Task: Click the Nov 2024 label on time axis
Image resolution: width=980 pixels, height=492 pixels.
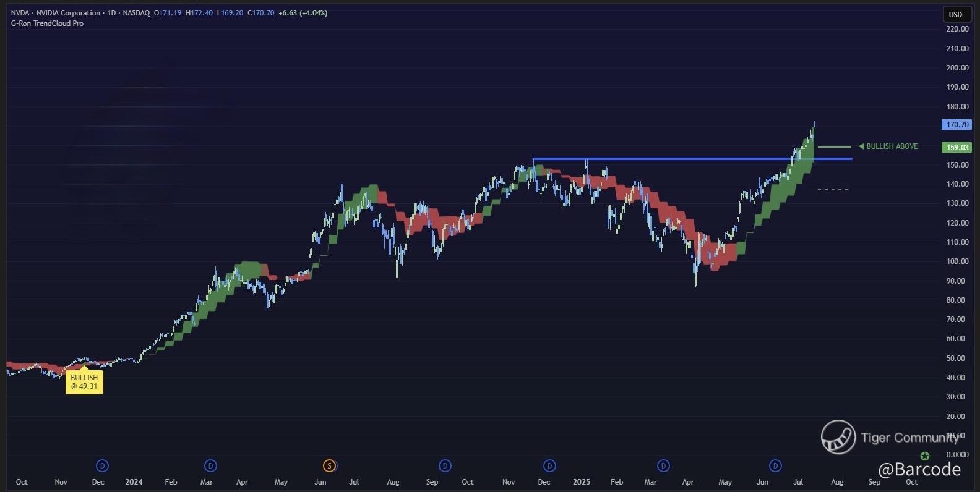Action: click(509, 482)
